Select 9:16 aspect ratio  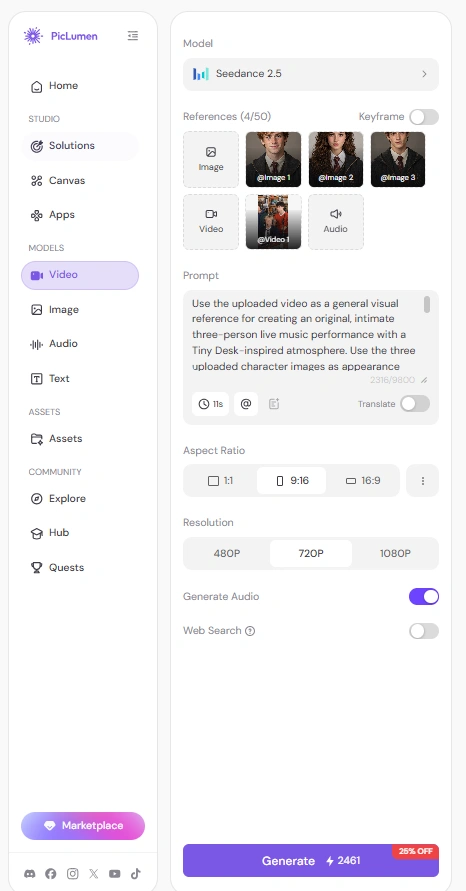[292, 481]
